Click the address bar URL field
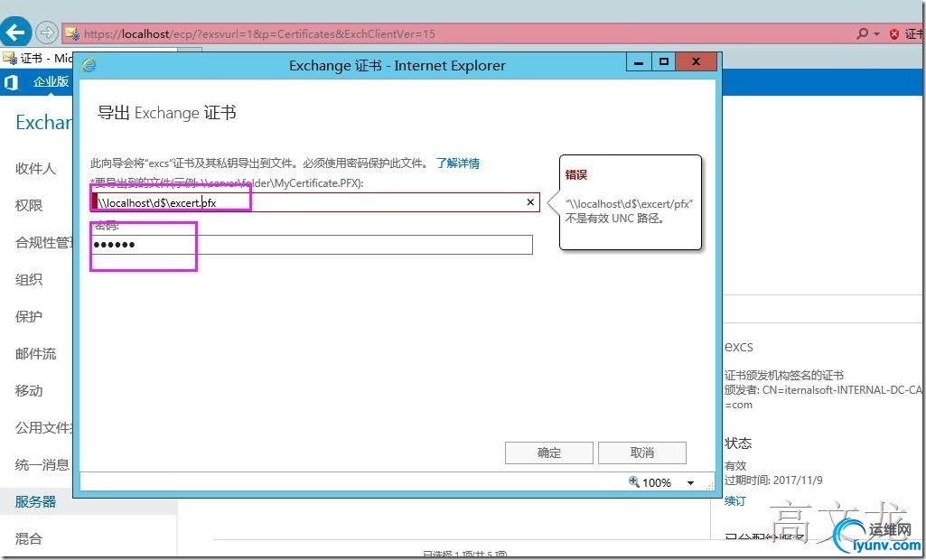 pos(461,33)
